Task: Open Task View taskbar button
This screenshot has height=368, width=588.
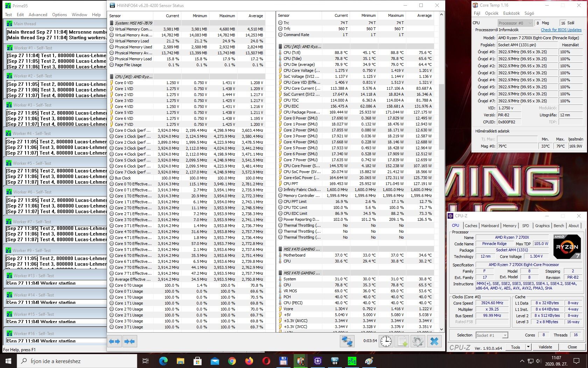Action: 146,361
